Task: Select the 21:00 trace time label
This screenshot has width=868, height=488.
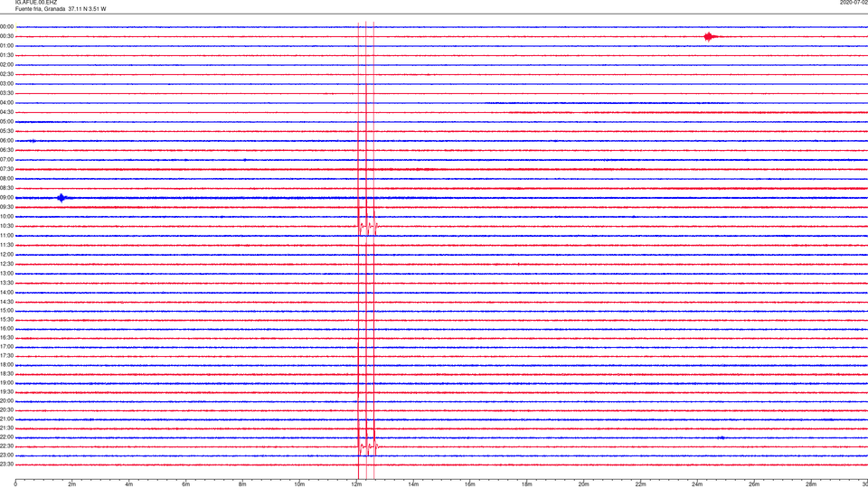Action: (x=6, y=419)
